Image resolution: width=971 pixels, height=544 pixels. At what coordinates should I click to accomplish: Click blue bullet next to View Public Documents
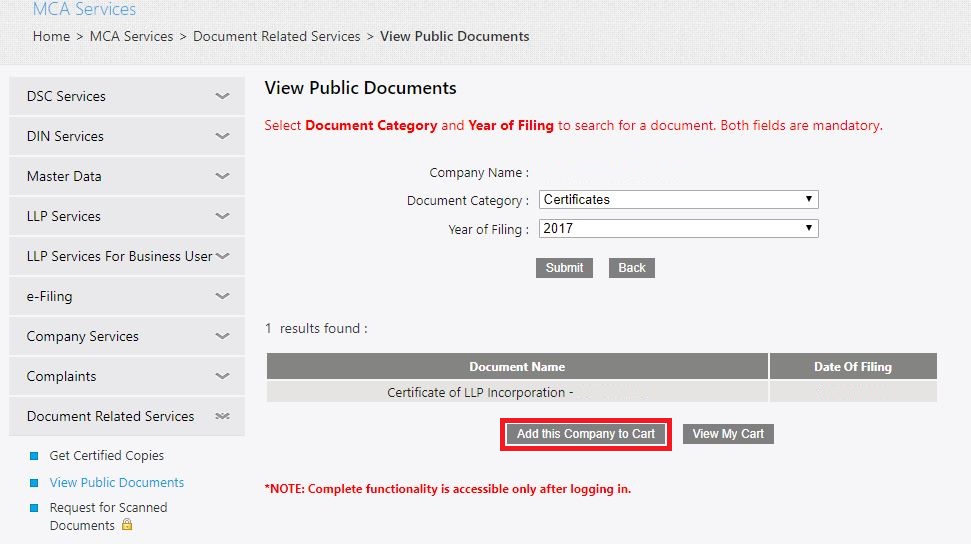(x=34, y=483)
